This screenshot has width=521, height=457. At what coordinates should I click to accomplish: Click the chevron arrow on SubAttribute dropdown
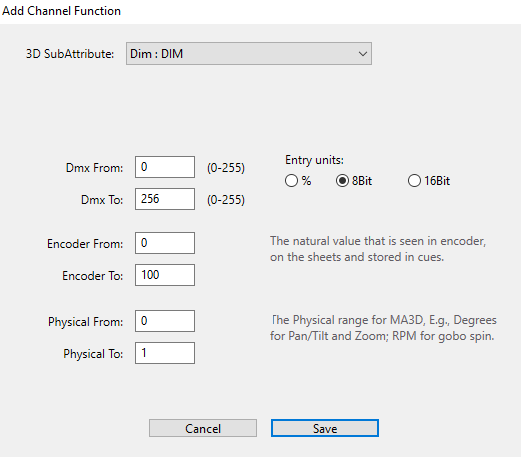[x=363, y=54]
